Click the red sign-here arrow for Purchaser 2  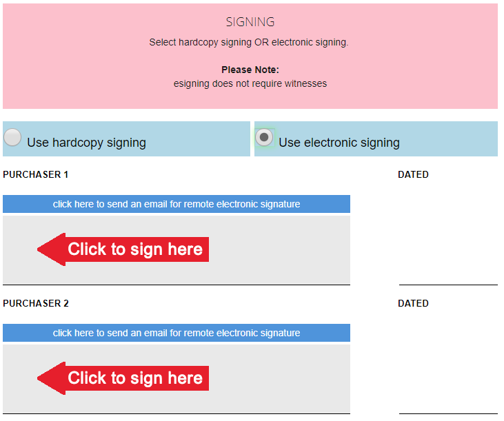click(134, 378)
